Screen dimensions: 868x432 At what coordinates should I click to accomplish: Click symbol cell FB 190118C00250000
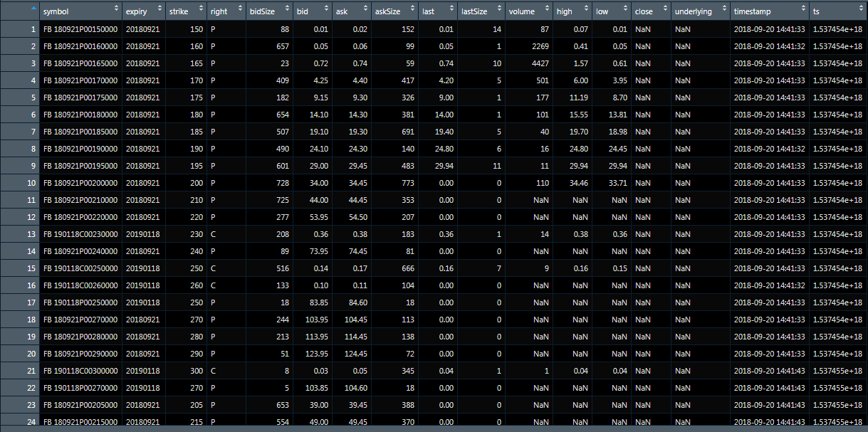point(80,268)
